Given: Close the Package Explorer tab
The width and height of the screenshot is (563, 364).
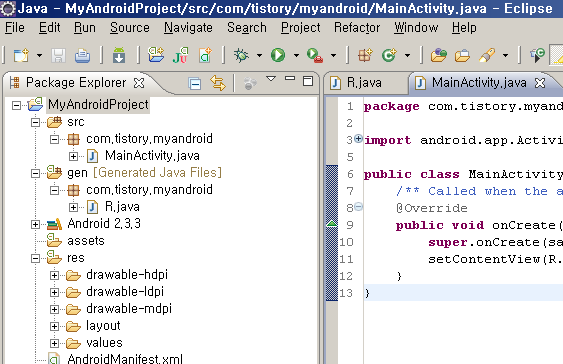Looking at the screenshot, I should pyautogui.click(x=139, y=83).
